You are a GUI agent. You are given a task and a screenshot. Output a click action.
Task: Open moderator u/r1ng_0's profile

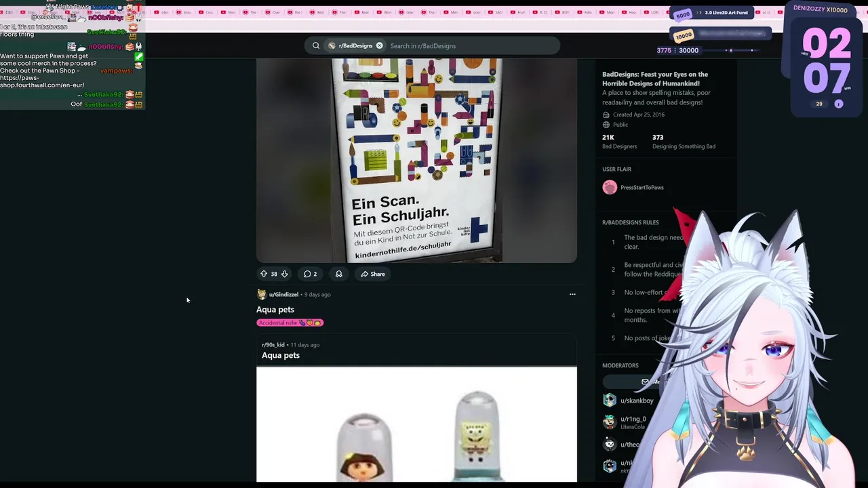[x=633, y=419]
